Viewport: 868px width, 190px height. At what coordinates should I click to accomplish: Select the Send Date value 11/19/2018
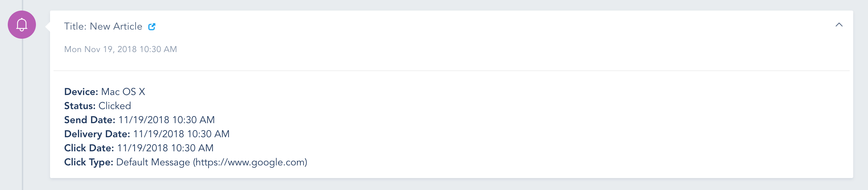(x=144, y=120)
